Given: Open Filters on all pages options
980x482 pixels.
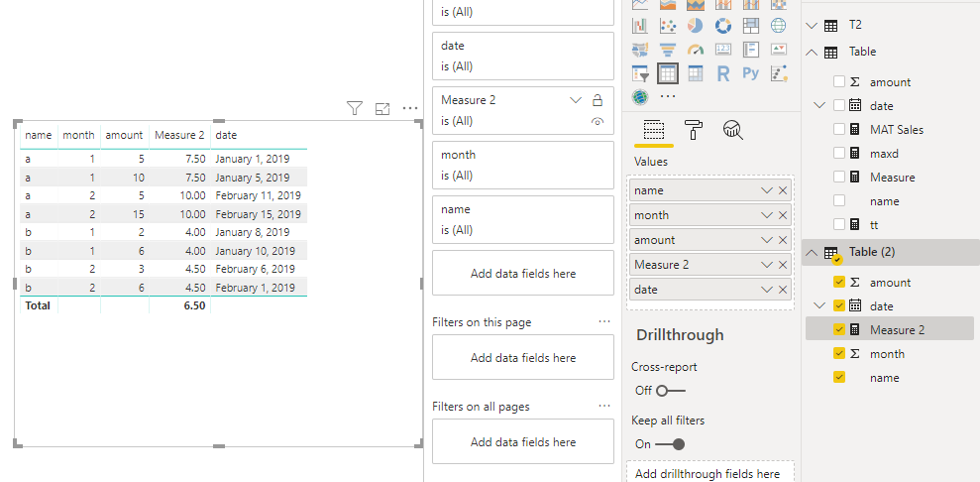Looking at the screenshot, I should [x=603, y=406].
